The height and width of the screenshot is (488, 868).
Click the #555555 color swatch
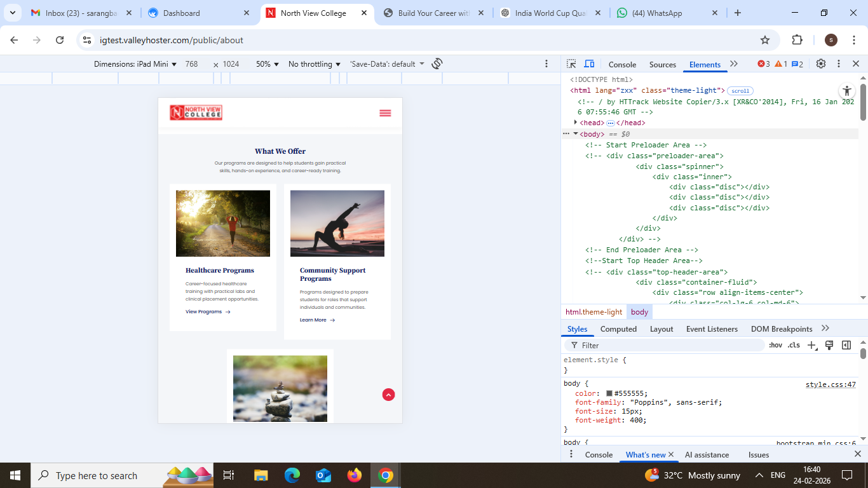tap(609, 394)
